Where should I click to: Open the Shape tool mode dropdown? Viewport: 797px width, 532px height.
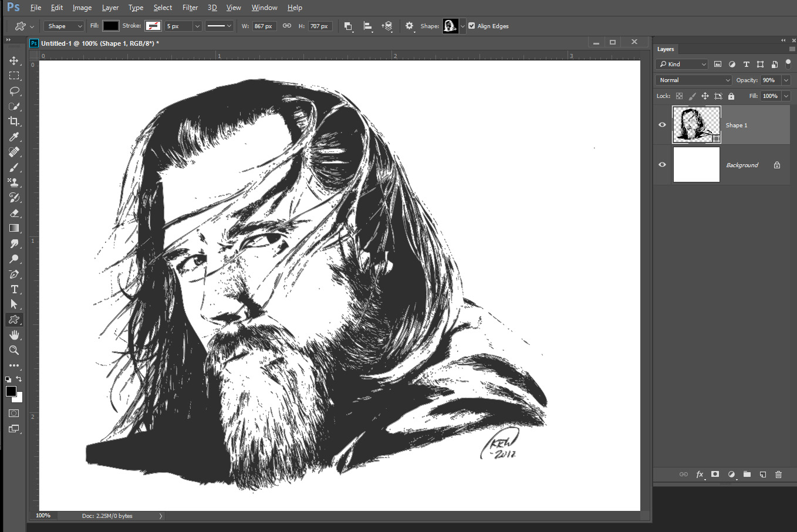pyautogui.click(x=64, y=26)
